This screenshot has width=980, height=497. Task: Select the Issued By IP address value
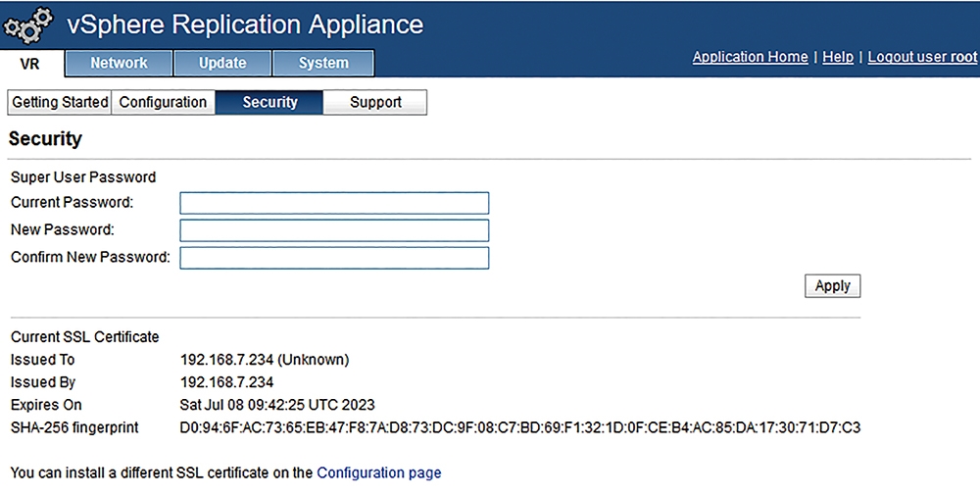click(227, 382)
